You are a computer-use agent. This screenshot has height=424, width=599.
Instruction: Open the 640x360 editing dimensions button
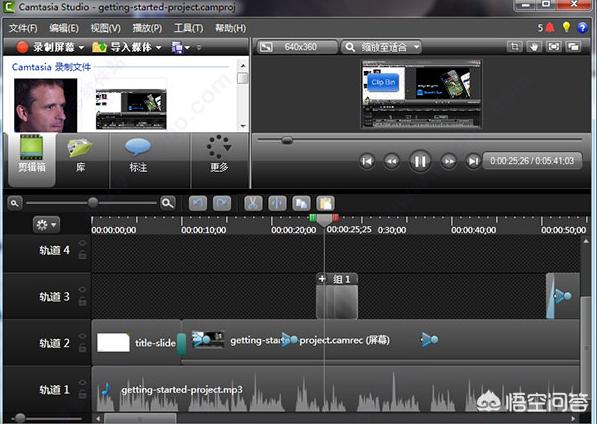click(297, 47)
